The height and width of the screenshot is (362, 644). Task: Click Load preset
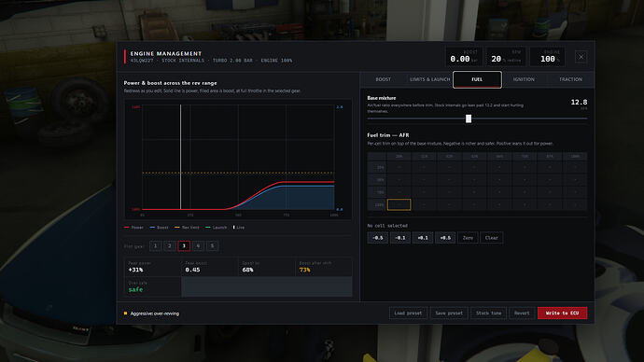(408, 313)
